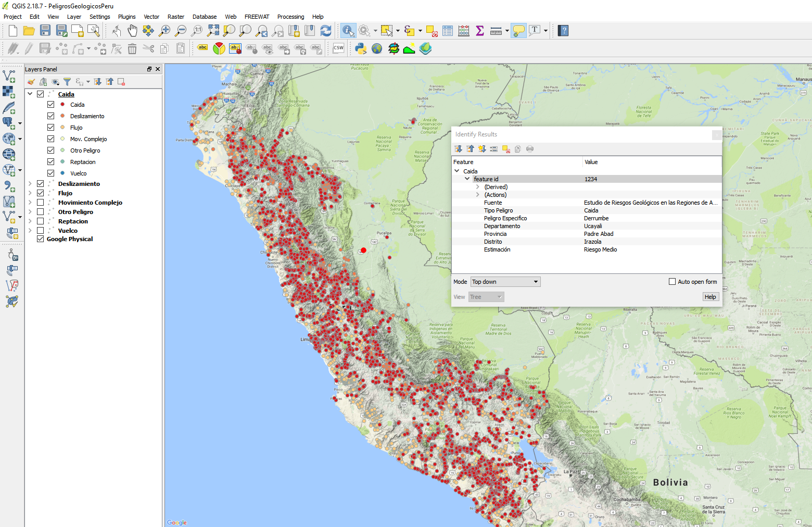Open layer styling paintbrush in Layers Panel
This screenshot has width=812, height=527.
pyautogui.click(x=31, y=82)
